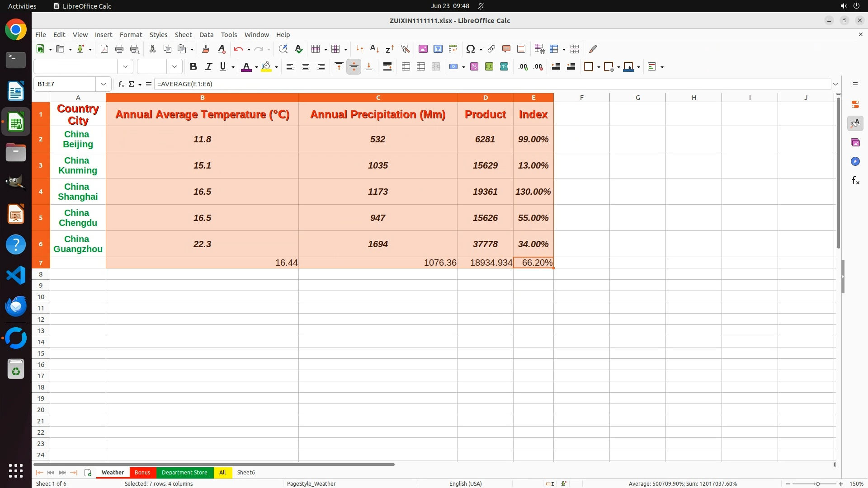Open the Name Box dropdown arrow
Screen dimensions: 868x488
[x=104, y=84]
